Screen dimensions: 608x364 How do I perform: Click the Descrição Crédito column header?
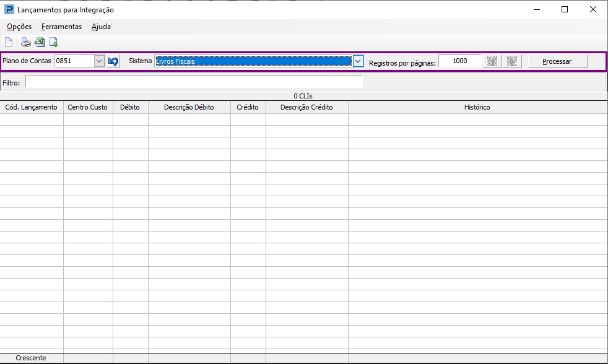(x=306, y=107)
